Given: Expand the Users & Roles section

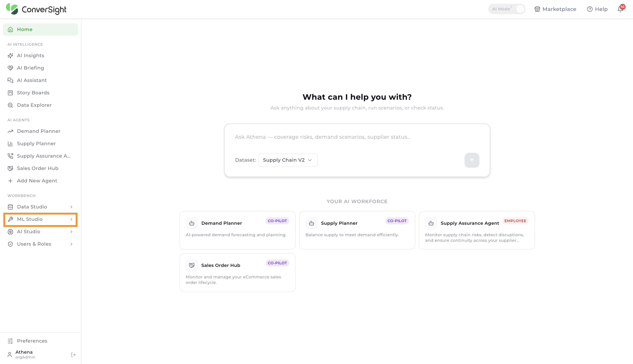Looking at the screenshot, I should 41,244.
